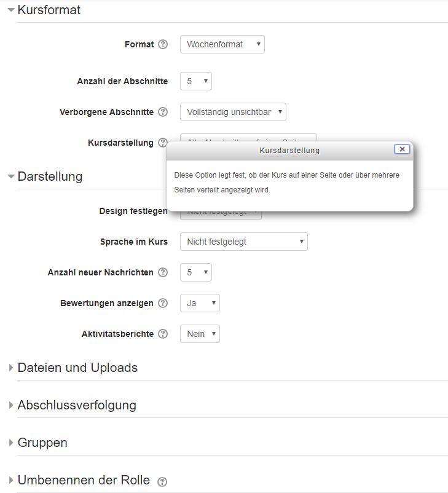Click the help icon next to Format

point(163,44)
